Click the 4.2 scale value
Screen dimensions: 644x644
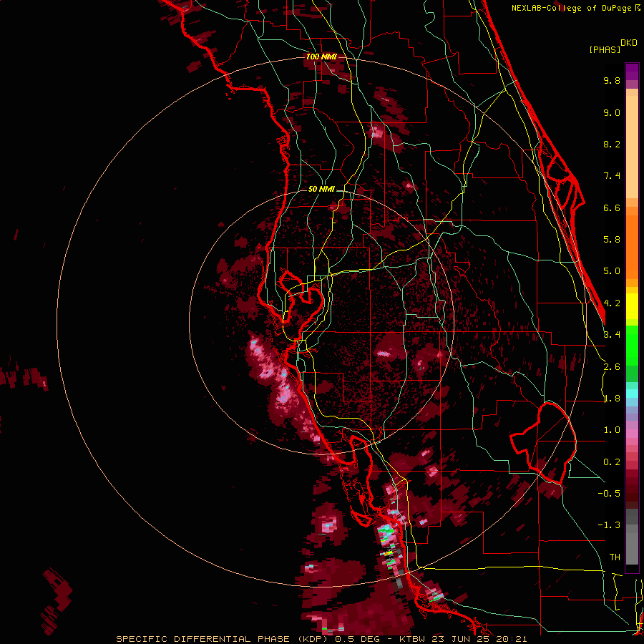612,303
